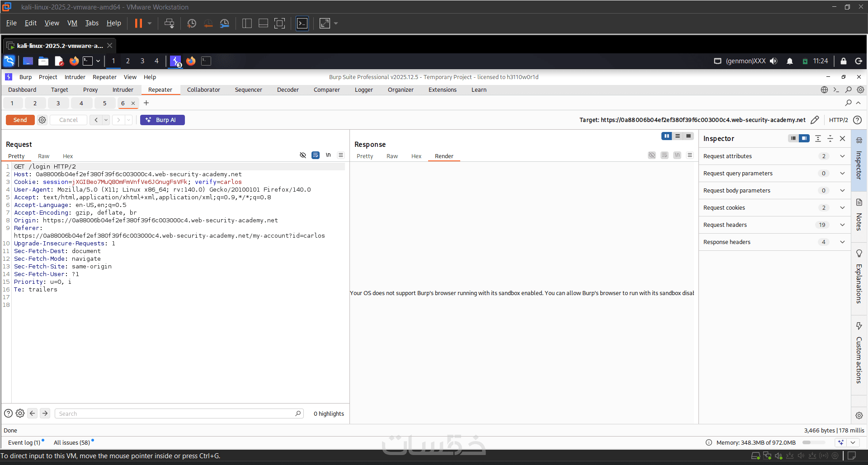Open the history back dropdown arrow
Viewport: 868px width, 465px height.
[106, 120]
